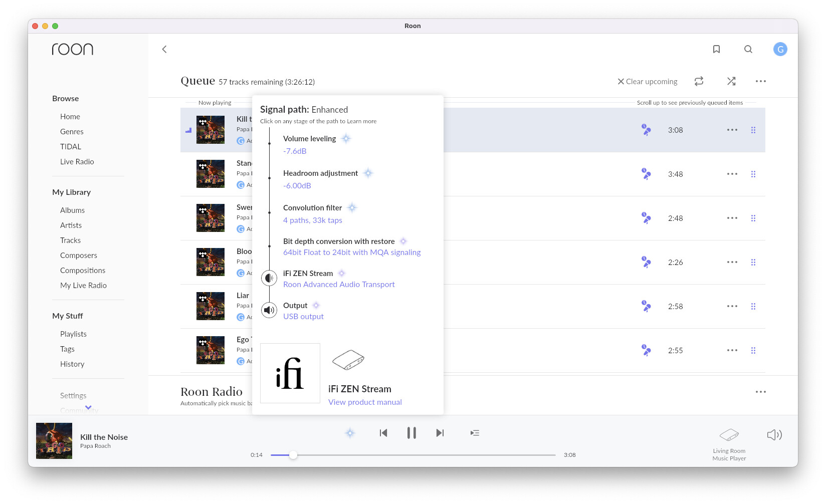Open the queue more options menu

(761, 81)
